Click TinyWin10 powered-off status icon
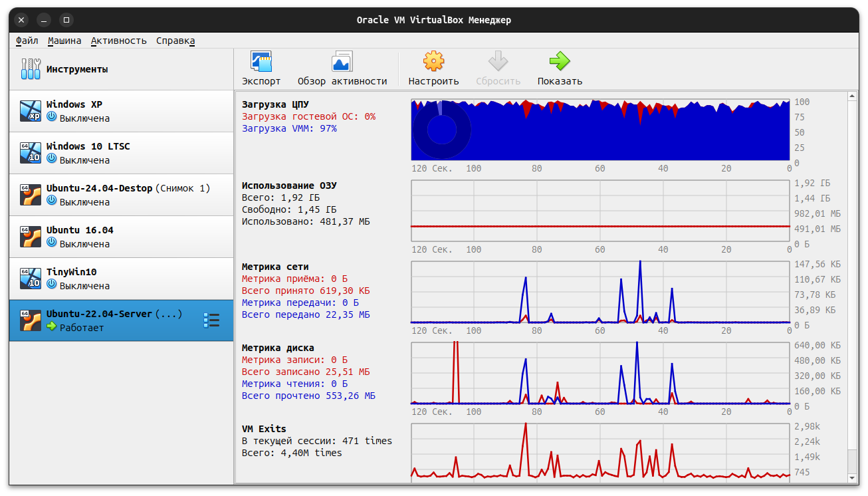868x496 pixels. [x=52, y=285]
